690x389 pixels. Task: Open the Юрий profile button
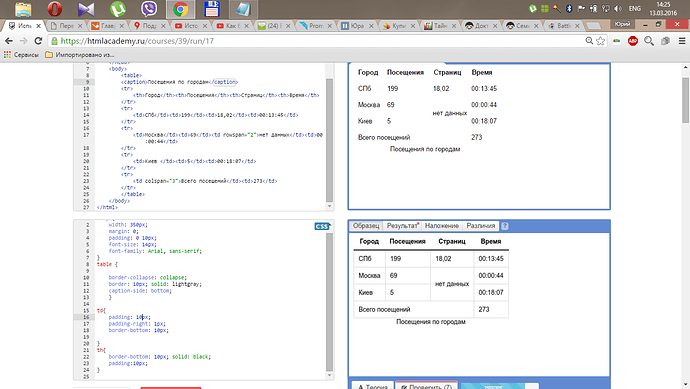[x=622, y=24]
